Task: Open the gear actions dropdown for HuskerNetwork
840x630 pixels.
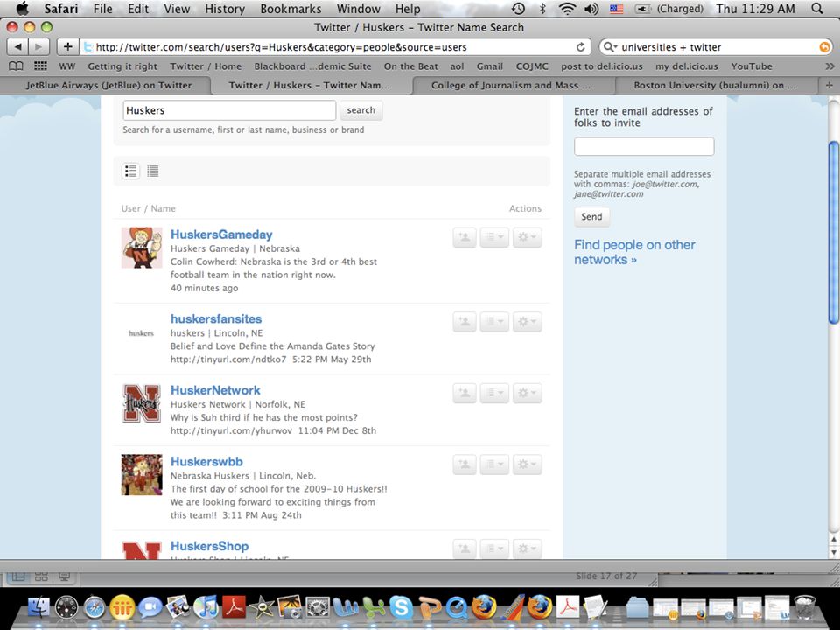Action: (x=527, y=393)
